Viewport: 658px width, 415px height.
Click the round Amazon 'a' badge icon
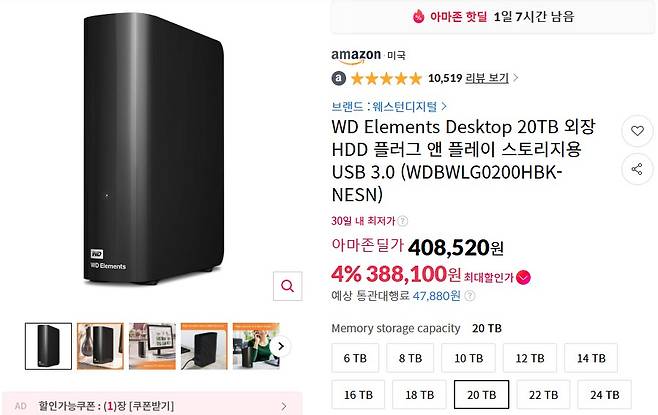339,78
